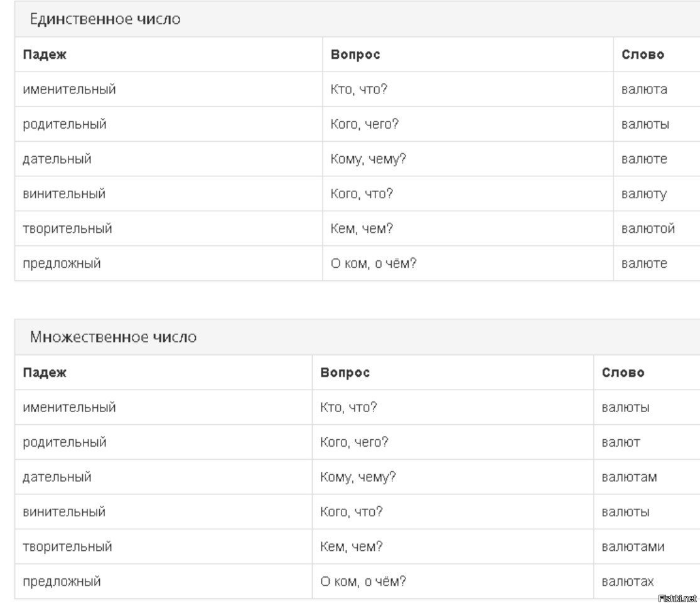Select the word "валютой" cell

click(648, 229)
